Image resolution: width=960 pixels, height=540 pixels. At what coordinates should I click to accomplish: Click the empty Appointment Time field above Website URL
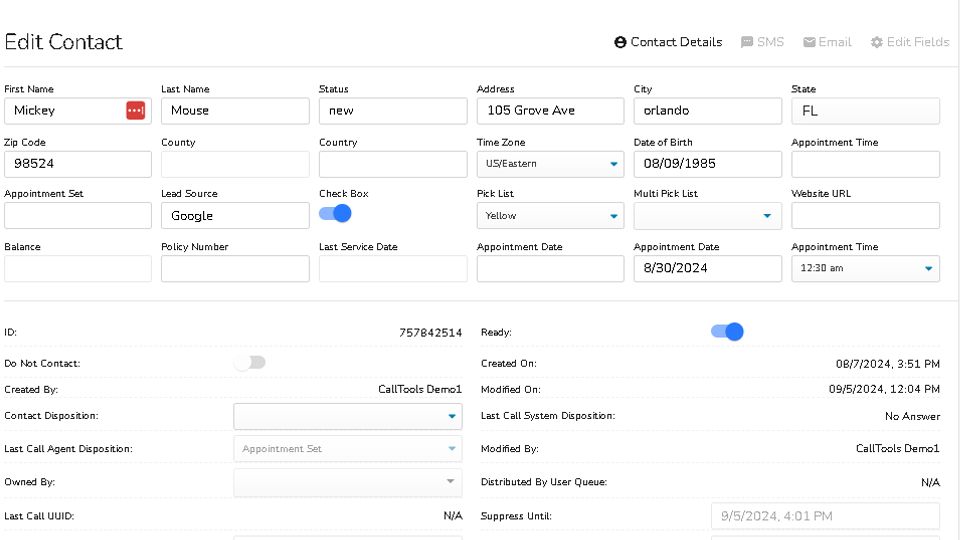865,164
